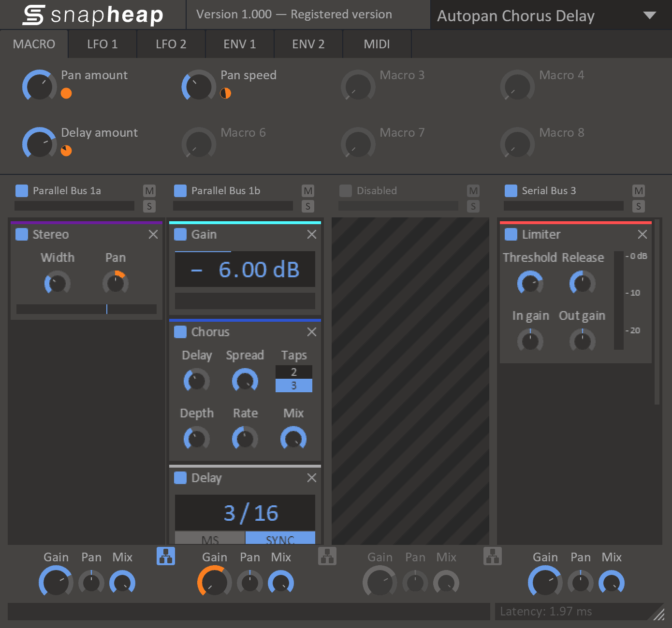672x628 pixels.
Task: Open the MIDI tab
Action: tap(377, 44)
